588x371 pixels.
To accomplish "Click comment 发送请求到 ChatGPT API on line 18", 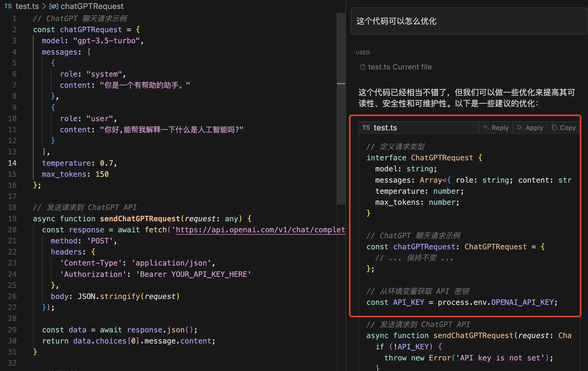I will [x=85, y=207].
